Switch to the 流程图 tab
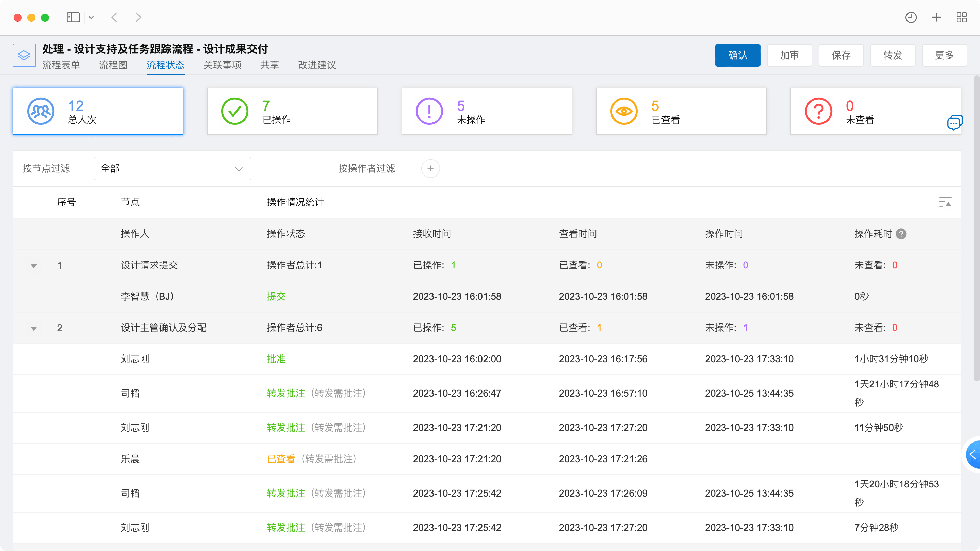 point(113,65)
